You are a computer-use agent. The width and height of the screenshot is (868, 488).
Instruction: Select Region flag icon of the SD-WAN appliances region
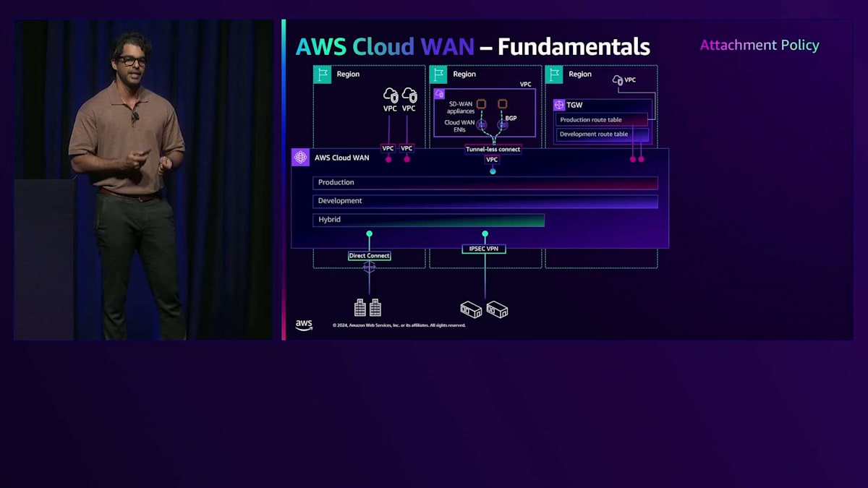coord(438,74)
